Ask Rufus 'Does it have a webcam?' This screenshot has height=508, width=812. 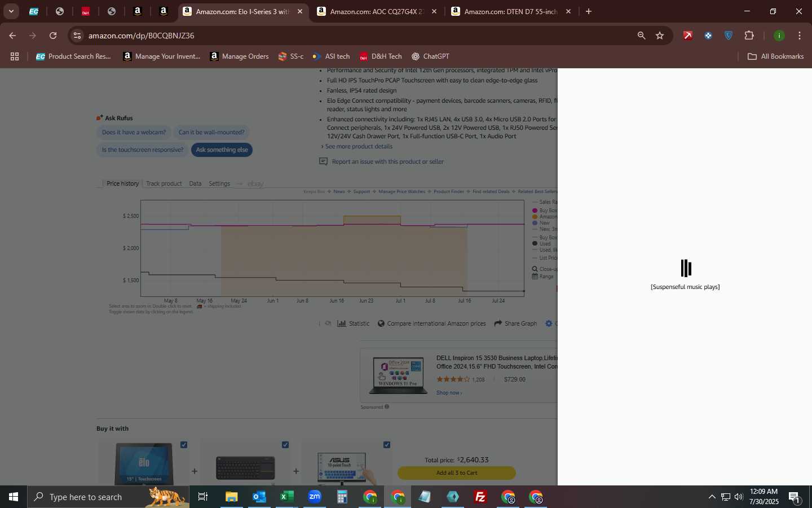point(134,132)
